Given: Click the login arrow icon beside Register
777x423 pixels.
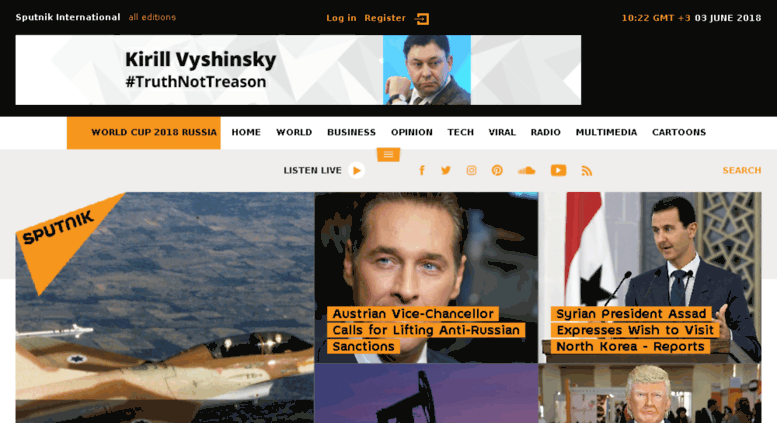Looking at the screenshot, I should [422, 19].
